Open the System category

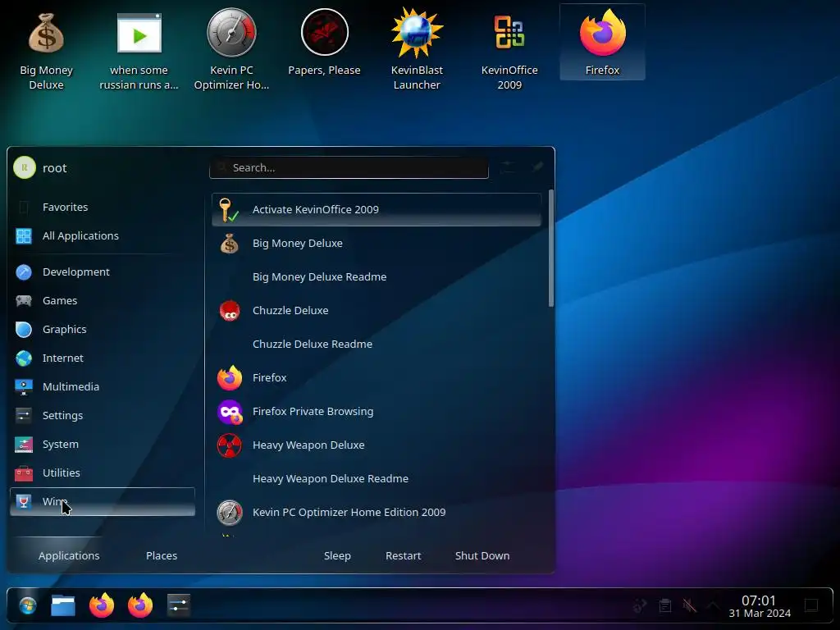[103, 444]
